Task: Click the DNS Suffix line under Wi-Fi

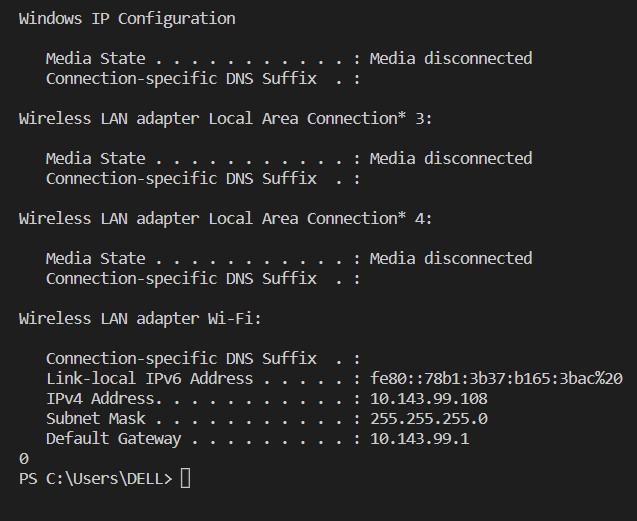Action: [x=181, y=358]
